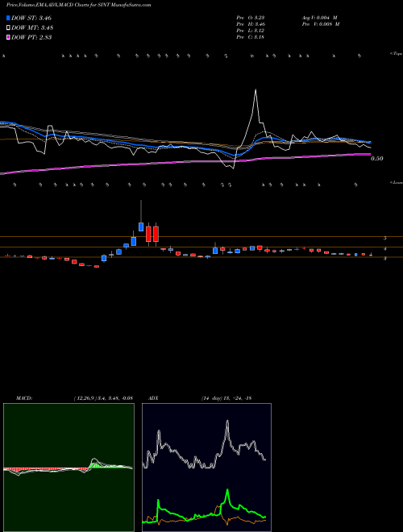Screen dimensions: 403x532
Task: Click the '<Tops' label at right
Action: pos(397,54)
